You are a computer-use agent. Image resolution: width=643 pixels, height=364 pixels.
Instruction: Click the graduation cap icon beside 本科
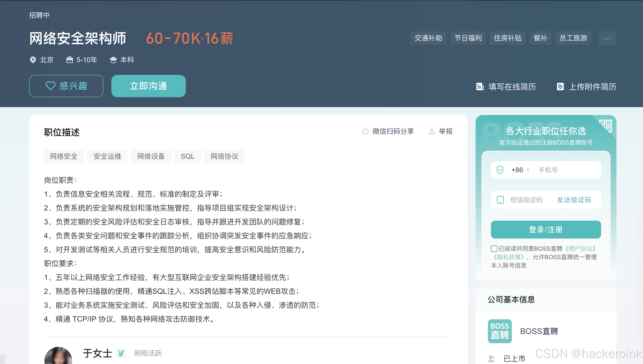(113, 60)
